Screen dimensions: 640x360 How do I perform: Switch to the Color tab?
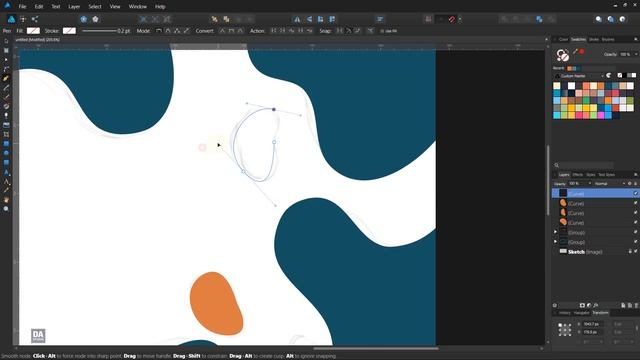(x=563, y=40)
